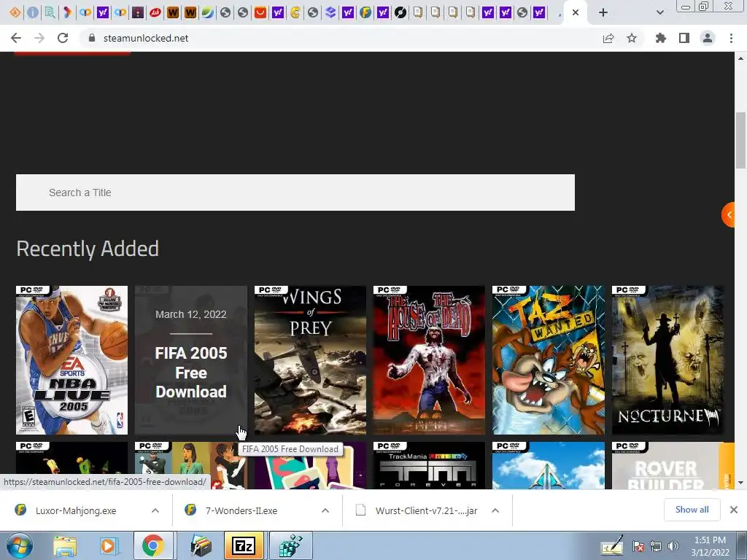This screenshot has width=747, height=560.
Task: Close the active browser tab
Action: (576, 12)
